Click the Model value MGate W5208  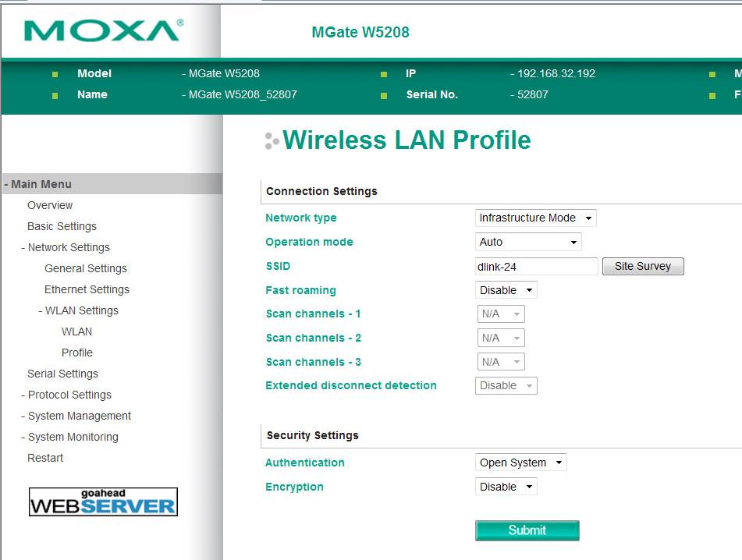click(x=224, y=73)
